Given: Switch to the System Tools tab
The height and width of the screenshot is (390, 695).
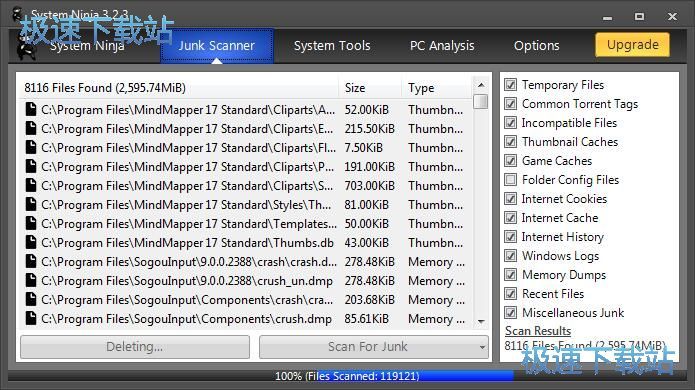Looking at the screenshot, I should point(332,46).
